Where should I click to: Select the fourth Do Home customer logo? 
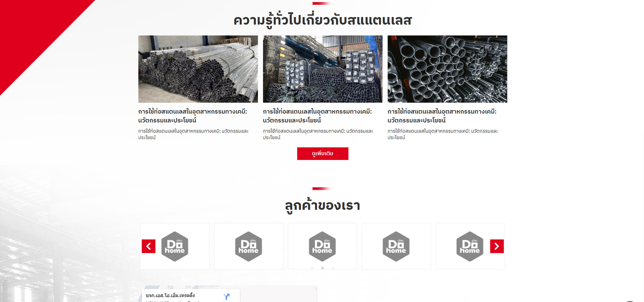(x=396, y=247)
